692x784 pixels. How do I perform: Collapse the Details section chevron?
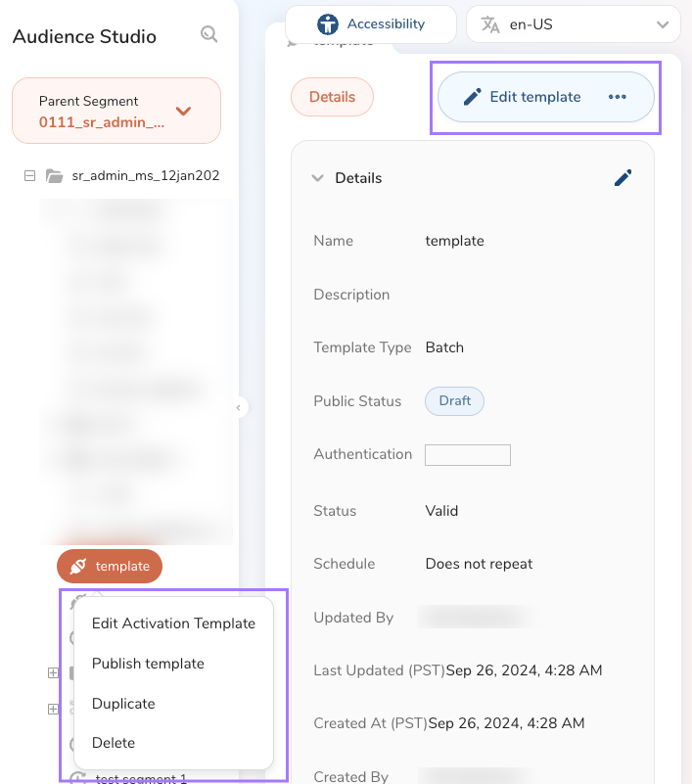click(317, 178)
